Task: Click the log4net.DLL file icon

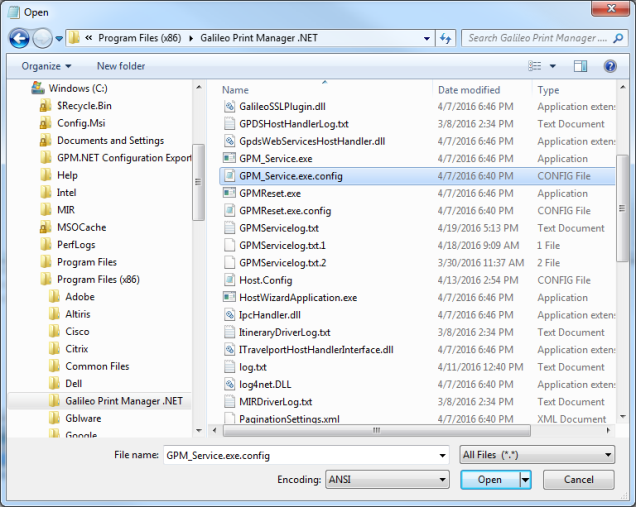Action: pos(229,384)
